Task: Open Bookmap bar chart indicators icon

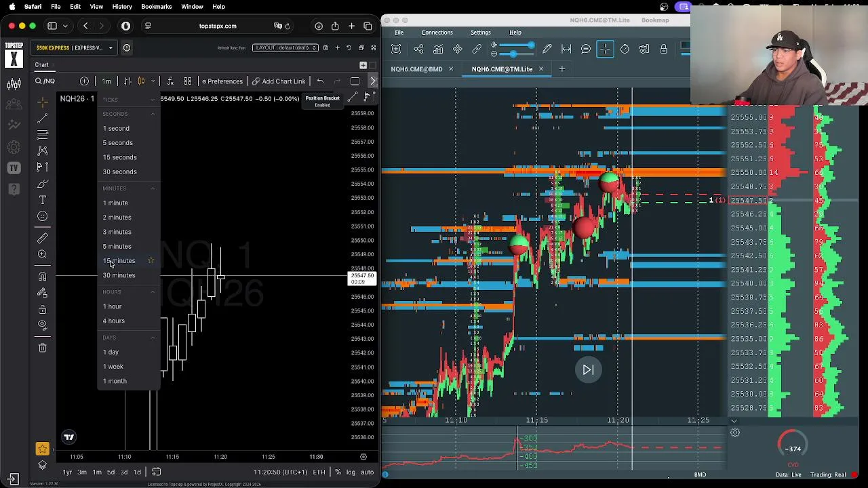Action: [x=438, y=49]
